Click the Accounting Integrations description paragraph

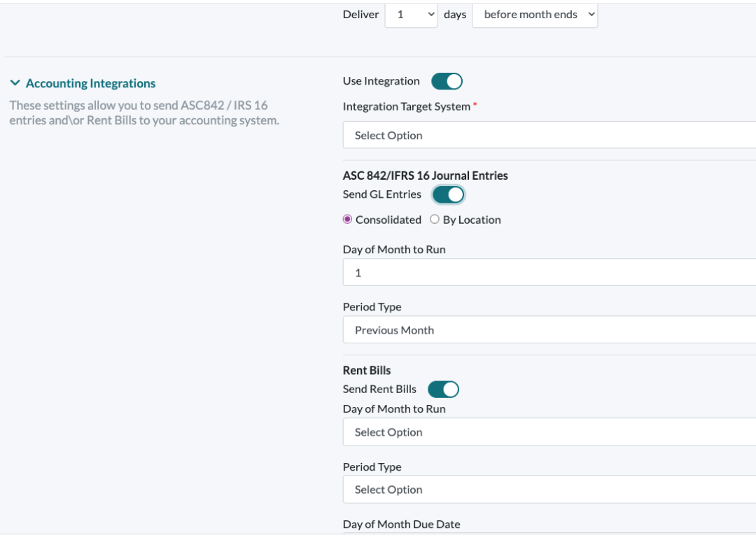[x=143, y=113]
